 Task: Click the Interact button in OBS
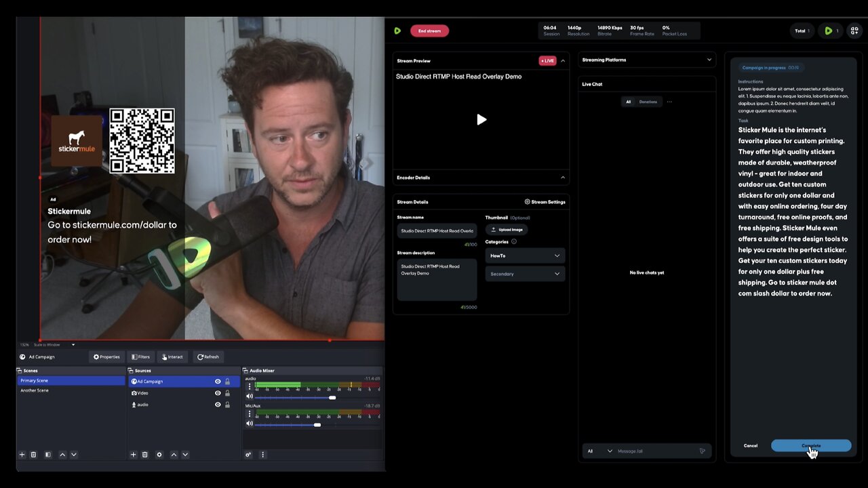tap(172, 357)
